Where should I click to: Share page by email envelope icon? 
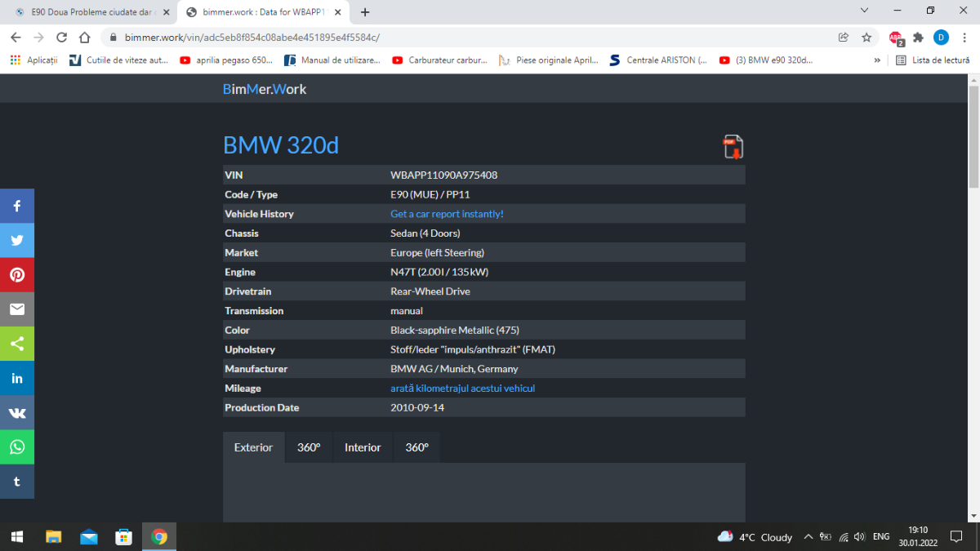(x=17, y=309)
